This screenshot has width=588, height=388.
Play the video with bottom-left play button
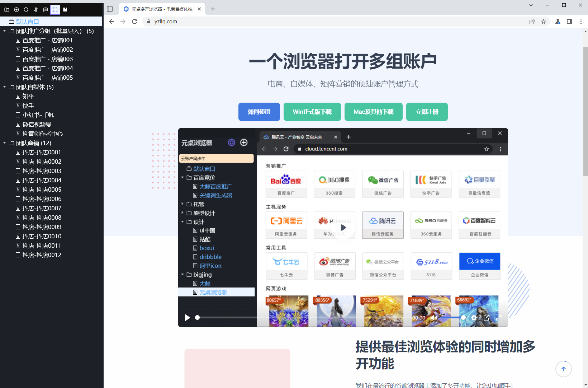(187, 318)
